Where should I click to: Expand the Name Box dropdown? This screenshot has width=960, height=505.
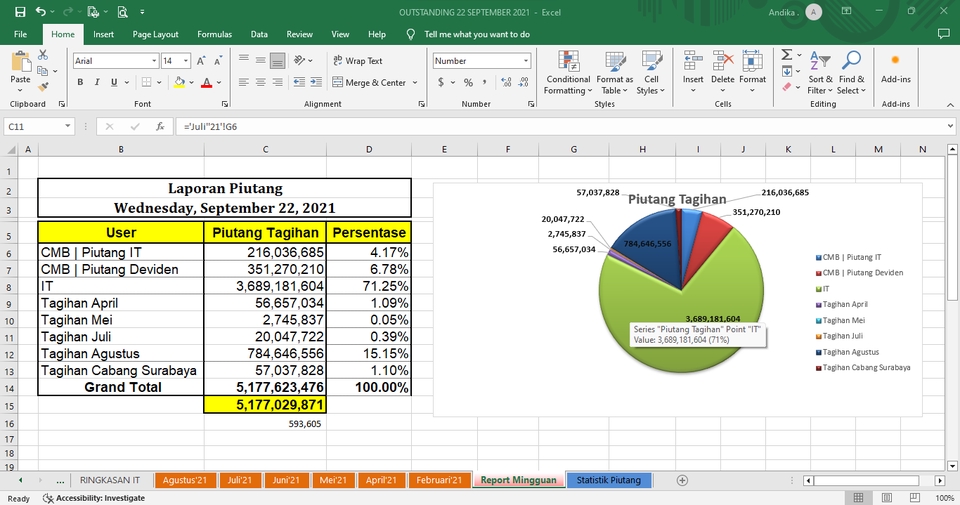click(x=67, y=126)
